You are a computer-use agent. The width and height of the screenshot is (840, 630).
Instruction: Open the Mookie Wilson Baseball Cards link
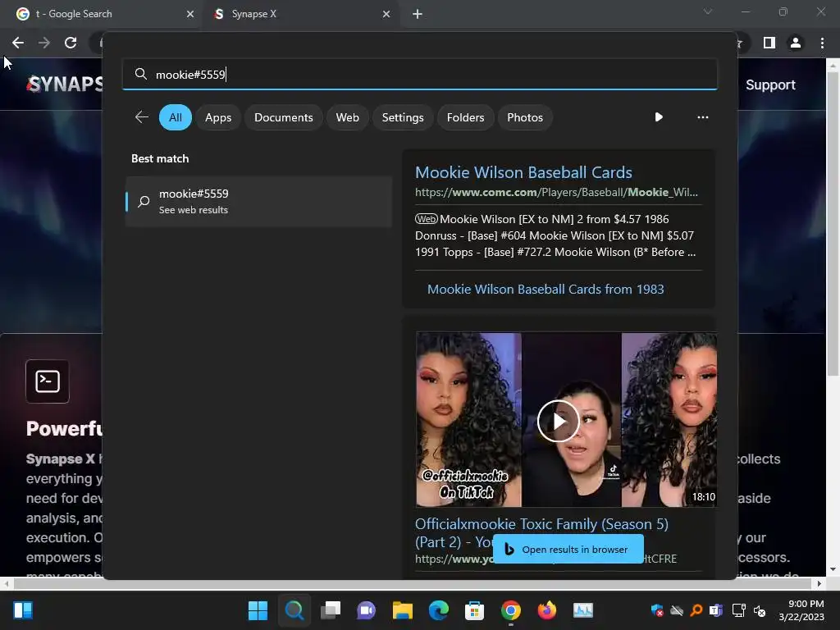click(523, 172)
